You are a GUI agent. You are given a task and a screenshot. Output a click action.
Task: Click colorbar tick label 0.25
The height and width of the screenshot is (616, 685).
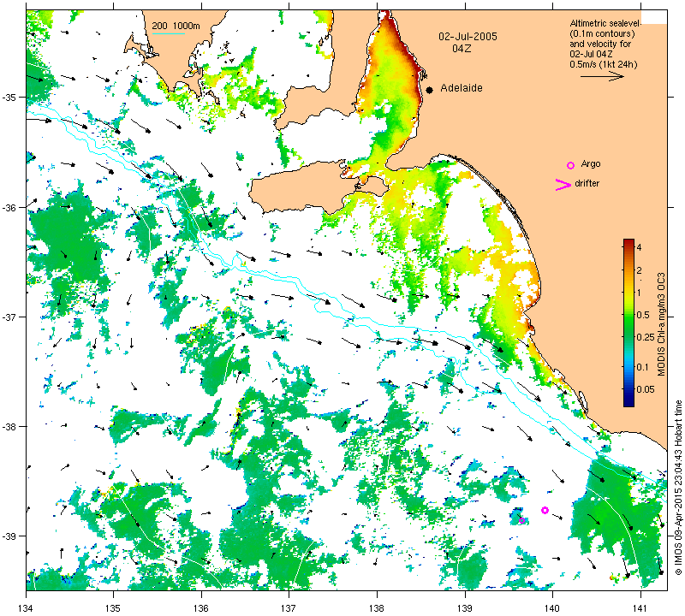[x=646, y=337]
